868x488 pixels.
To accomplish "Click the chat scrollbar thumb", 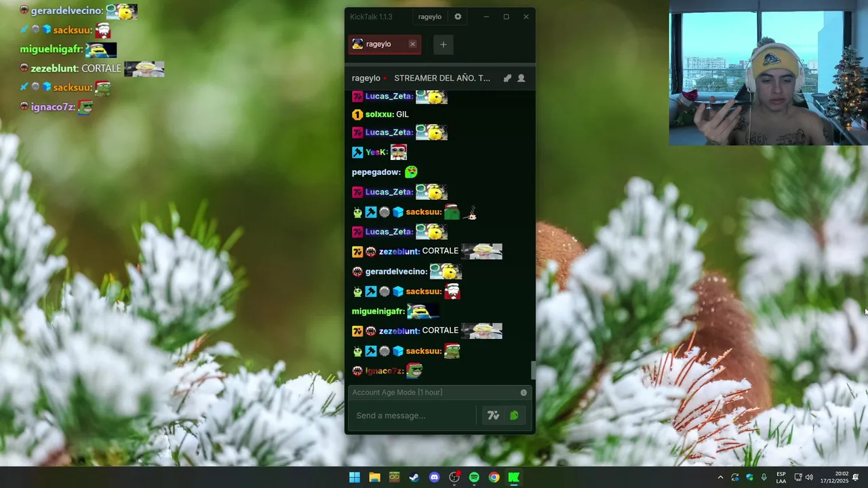I will pos(533,371).
